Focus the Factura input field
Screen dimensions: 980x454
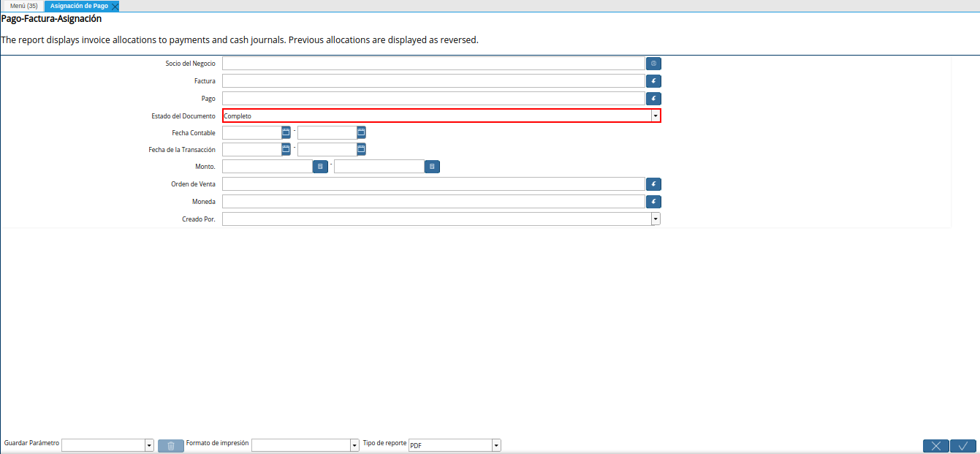tap(433, 81)
